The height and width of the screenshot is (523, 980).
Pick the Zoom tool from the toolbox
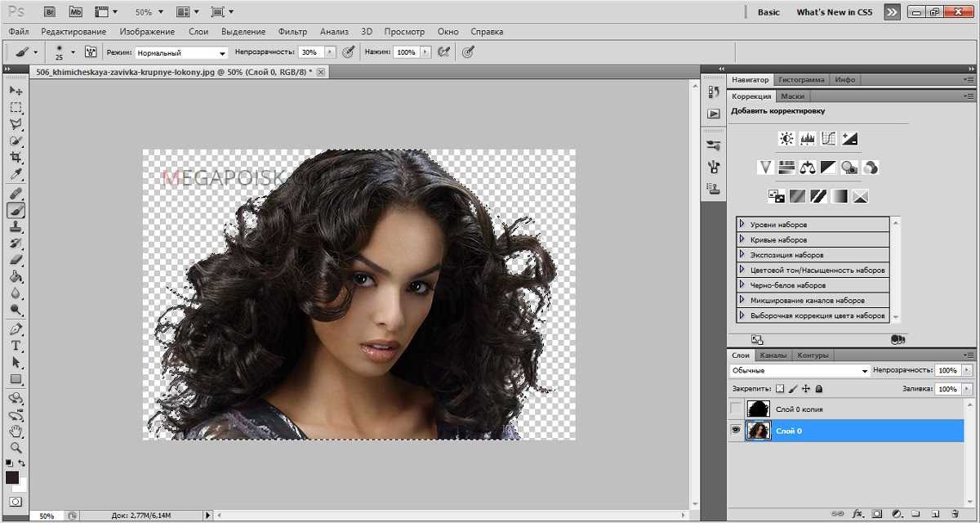click(x=16, y=448)
